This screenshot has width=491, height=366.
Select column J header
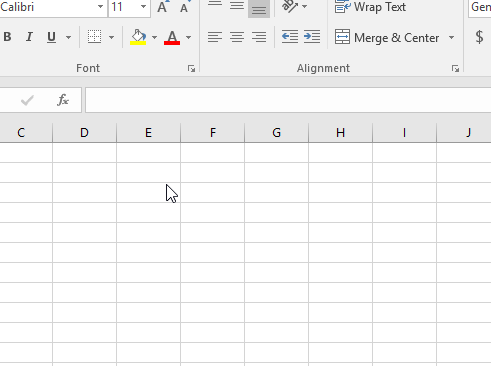coord(464,133)
